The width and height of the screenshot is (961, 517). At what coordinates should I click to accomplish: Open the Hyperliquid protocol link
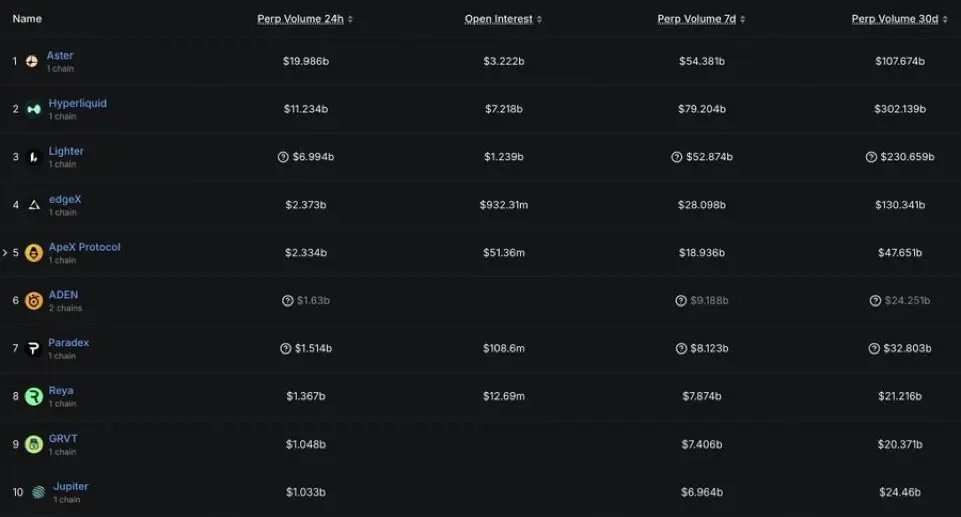[77, 103]
